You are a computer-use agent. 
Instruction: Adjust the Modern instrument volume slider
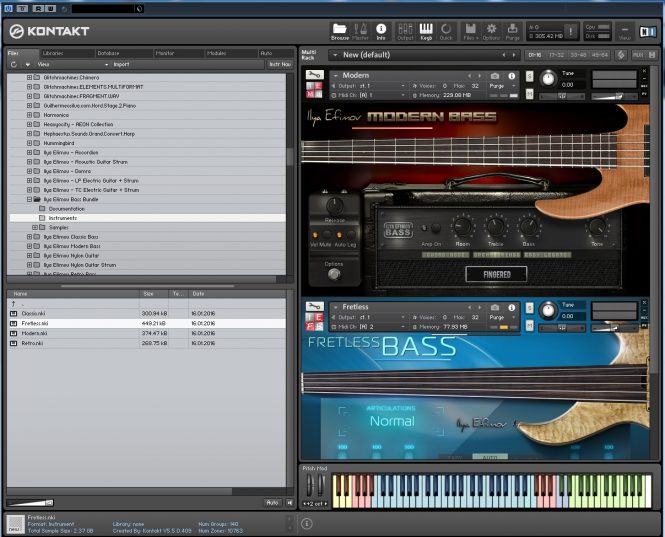tap(614, 97)
